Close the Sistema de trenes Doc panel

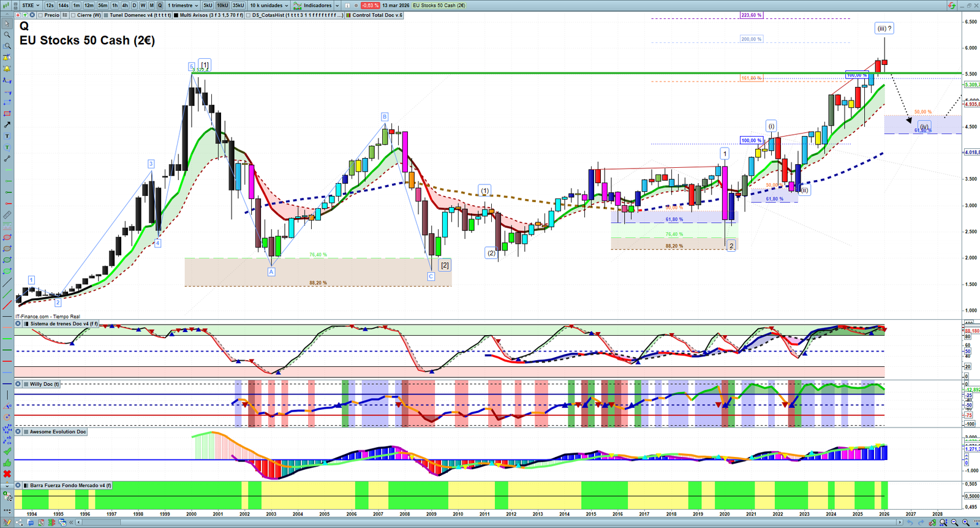pyautogui.click(x=18, y=323)
